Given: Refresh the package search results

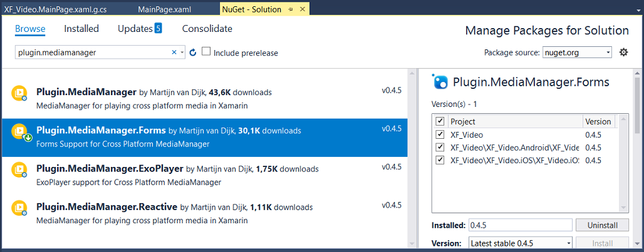Looking at the screenshot, I should pyautogui.click(x=193, y=53).
